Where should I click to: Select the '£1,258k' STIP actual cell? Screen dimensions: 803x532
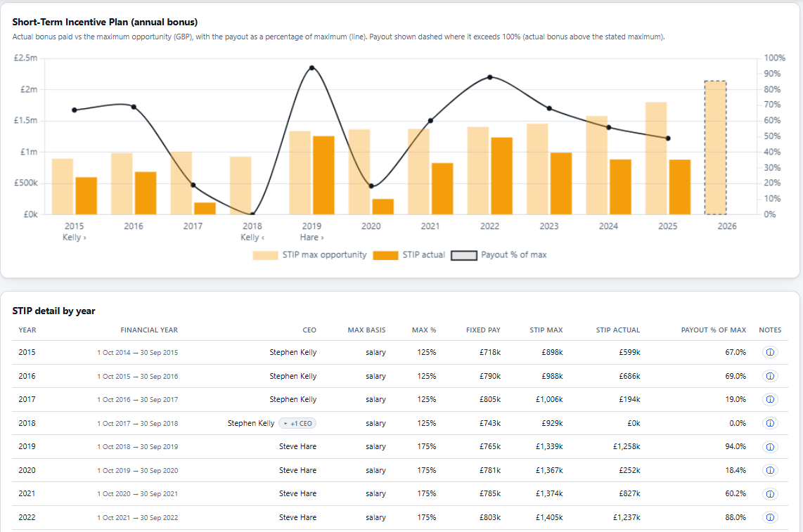coord(627,446)
